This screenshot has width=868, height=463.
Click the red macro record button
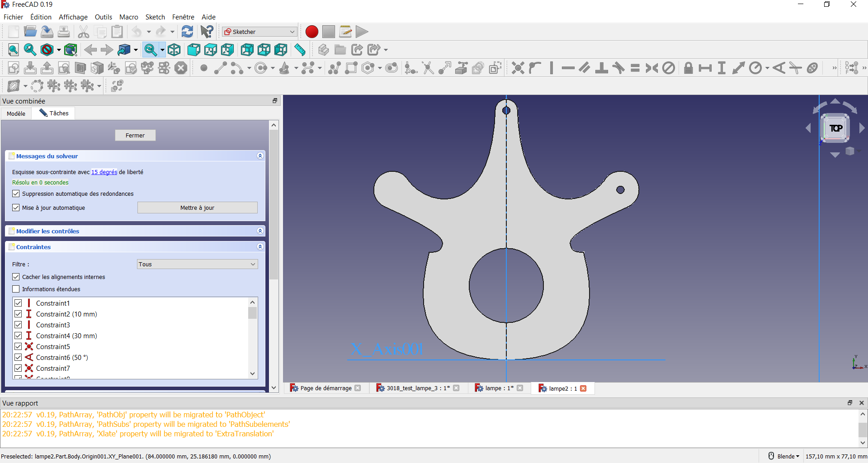coord(311,32)
